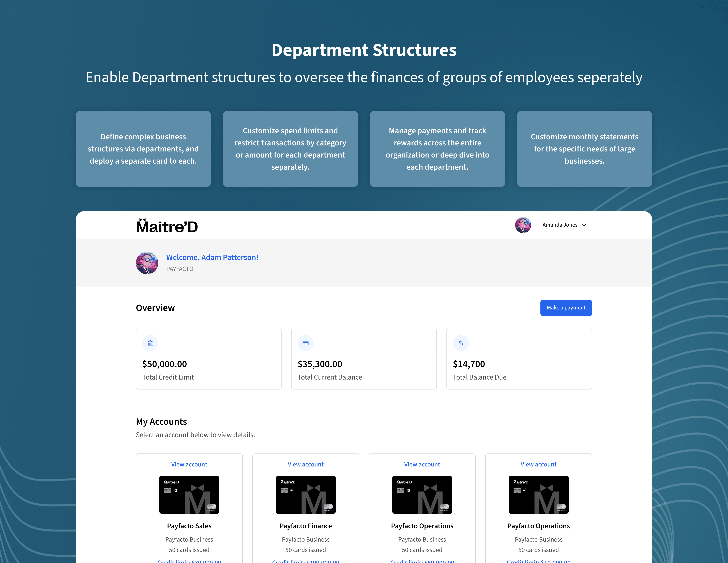
Task: Click the Adam Patterson welcome avatar
Action: 147,263
